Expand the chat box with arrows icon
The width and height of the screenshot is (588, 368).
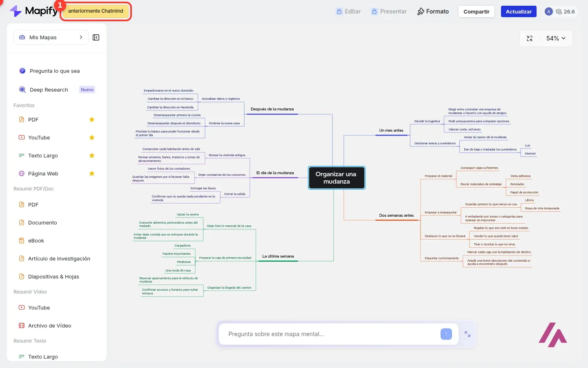[468, 334]
